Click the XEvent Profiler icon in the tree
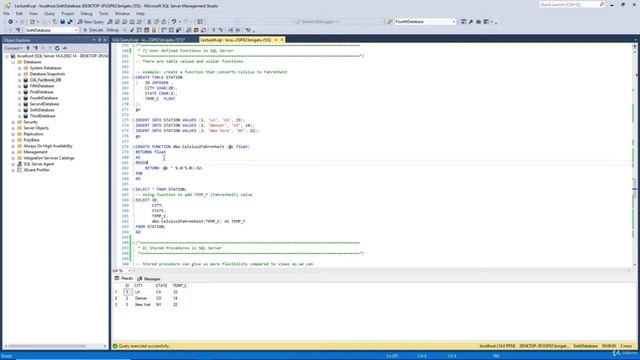Screen dimensions: 640x360 point(19,170)
